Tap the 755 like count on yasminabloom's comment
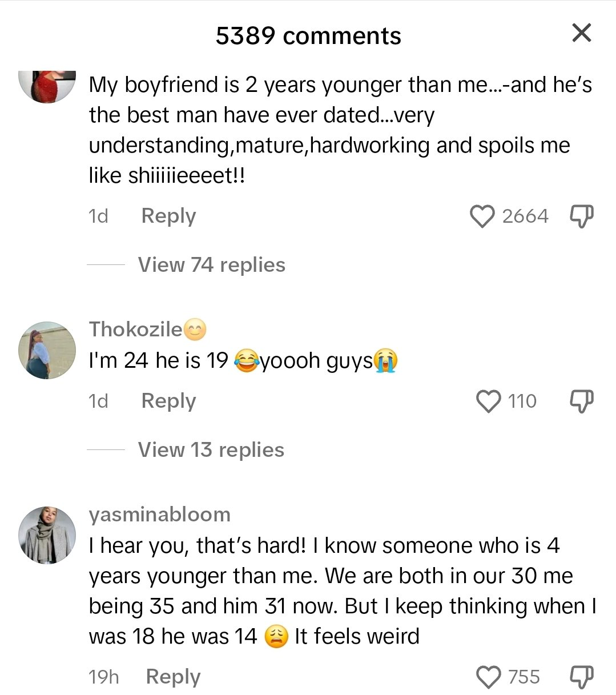The height and width of the screenshot is (695, 616). [524, 677]
